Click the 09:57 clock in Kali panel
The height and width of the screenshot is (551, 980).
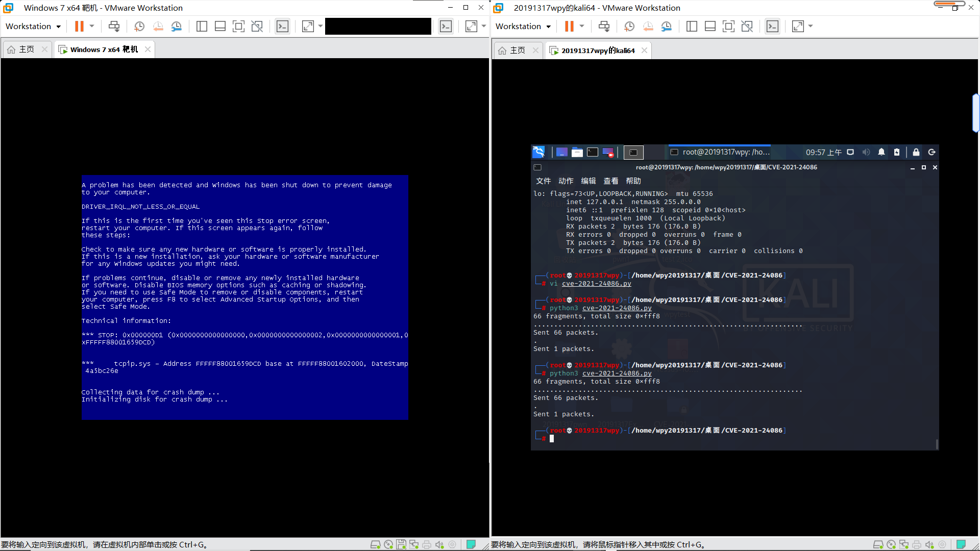(823, 152)
